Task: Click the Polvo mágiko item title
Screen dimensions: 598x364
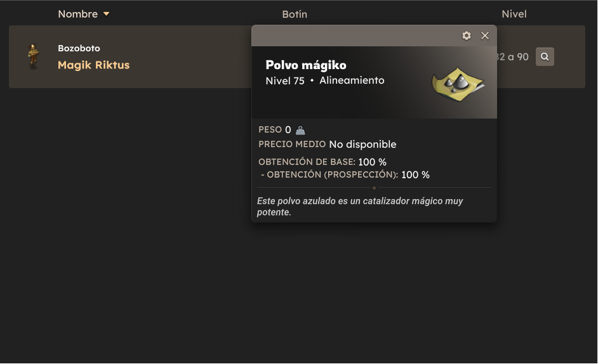Action: 306,65
